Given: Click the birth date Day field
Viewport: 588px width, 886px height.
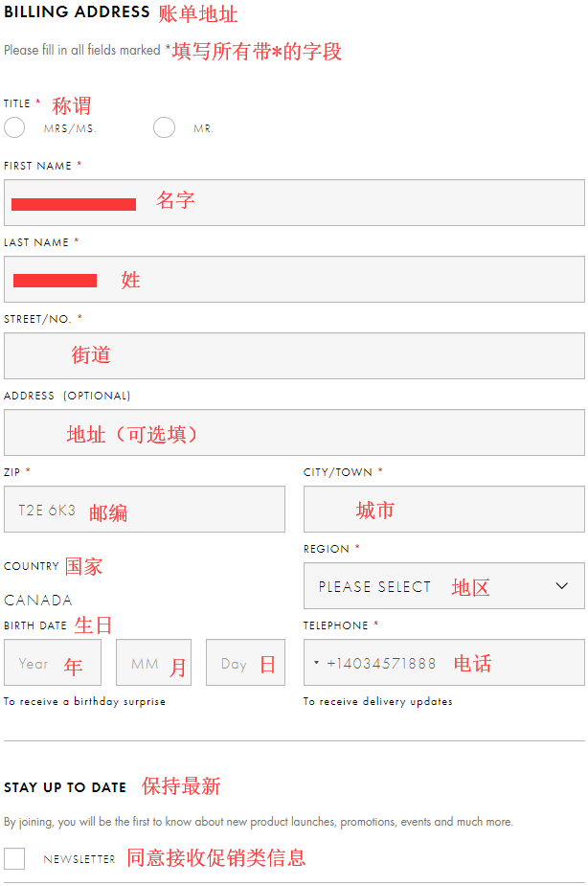Looking at the screenshot, I should pyautogui.click(x=246, y=662).
